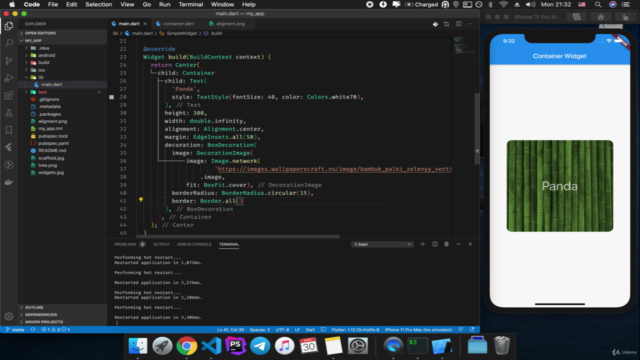Open Spotlight search in menu bar
The width and height of the screenshot is (640, 360).
pos(598,4)
